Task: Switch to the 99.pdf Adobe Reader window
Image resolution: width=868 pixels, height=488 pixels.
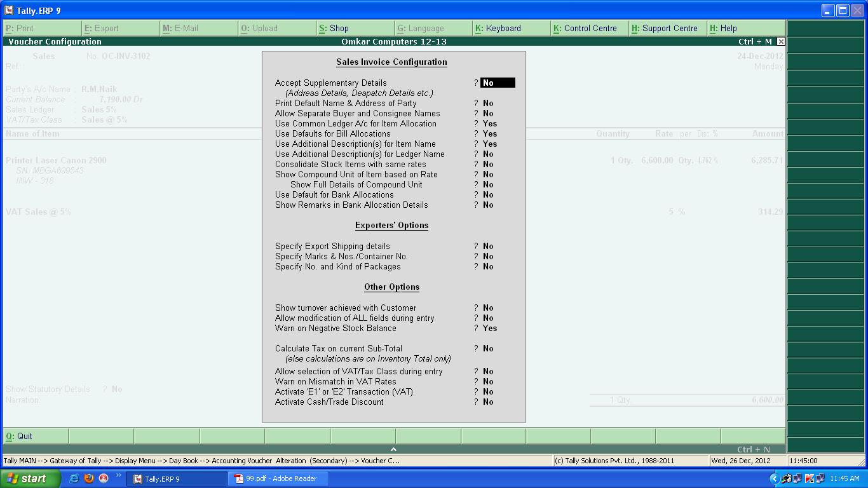Action: (x=278, y=479)
